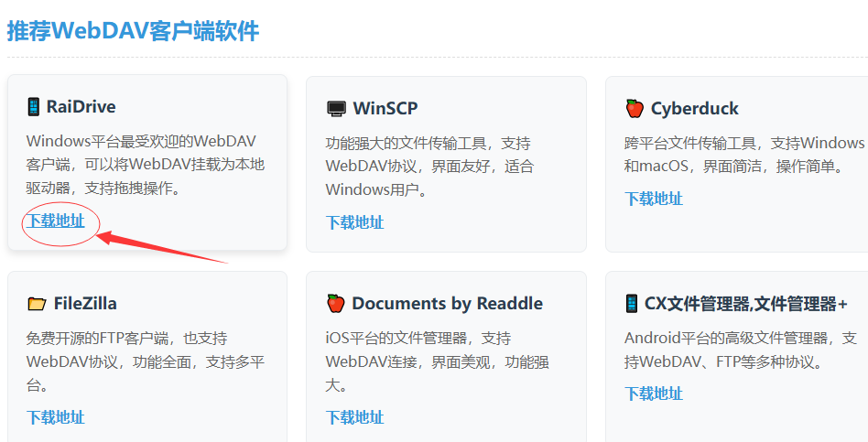Click the Documents by Readdle title
The image size is (868, 442).
tap(448, 303)
